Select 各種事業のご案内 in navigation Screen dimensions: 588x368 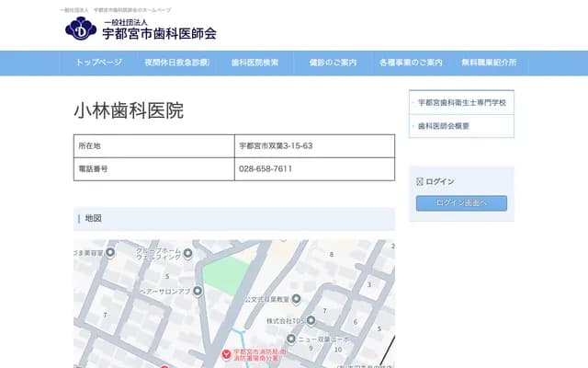click(411, 63)
